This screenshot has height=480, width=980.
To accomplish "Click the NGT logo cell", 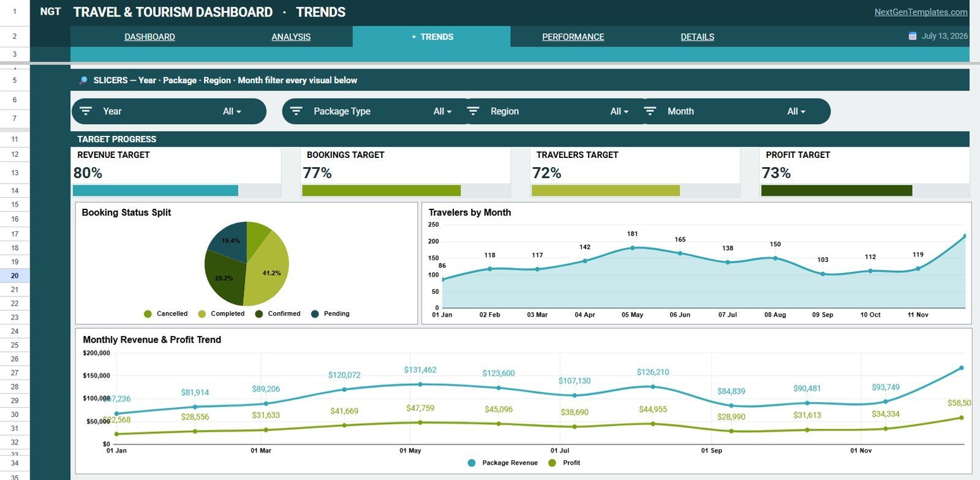I will point(50,12).
